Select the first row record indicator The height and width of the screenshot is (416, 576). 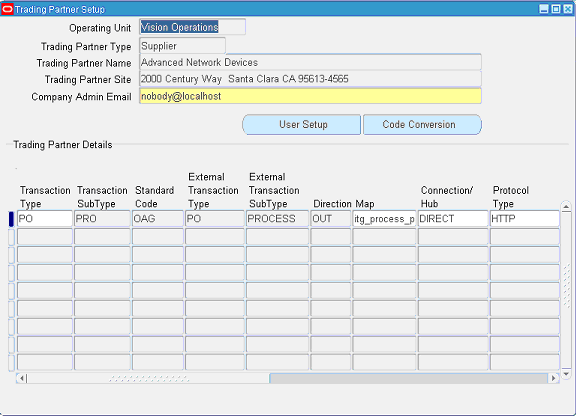[x=11, y=219]
